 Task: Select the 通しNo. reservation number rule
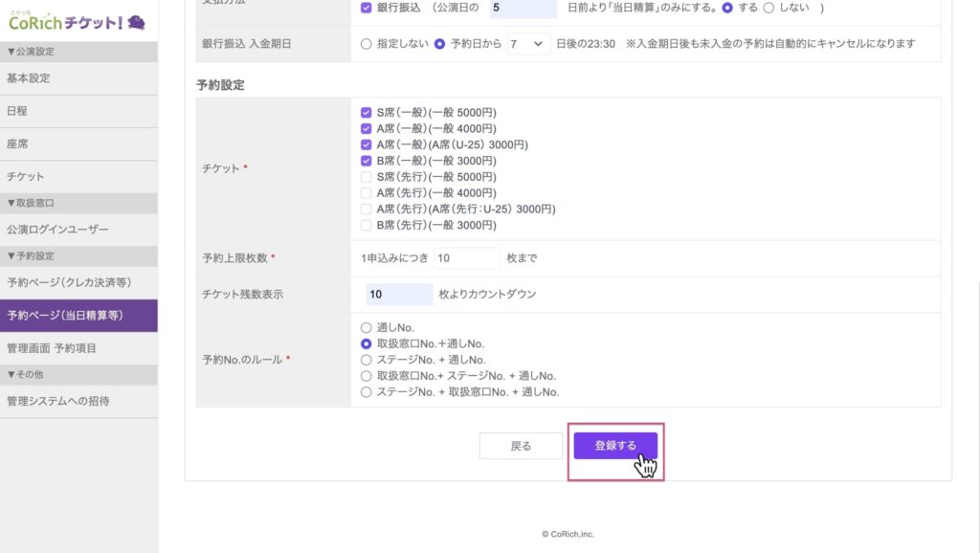click(x=366, y=327)
